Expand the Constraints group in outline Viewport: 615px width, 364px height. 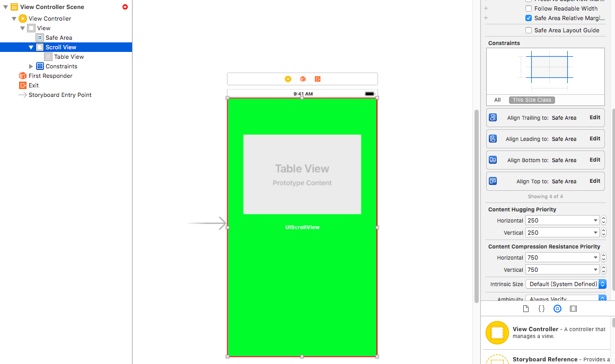[x=31, y=66]
